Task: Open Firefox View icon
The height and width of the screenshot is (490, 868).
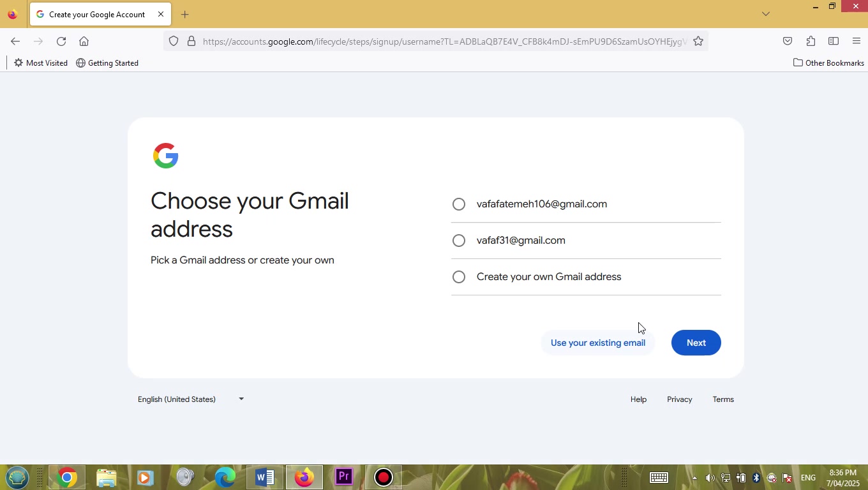Action: click(x=12, y=14)
